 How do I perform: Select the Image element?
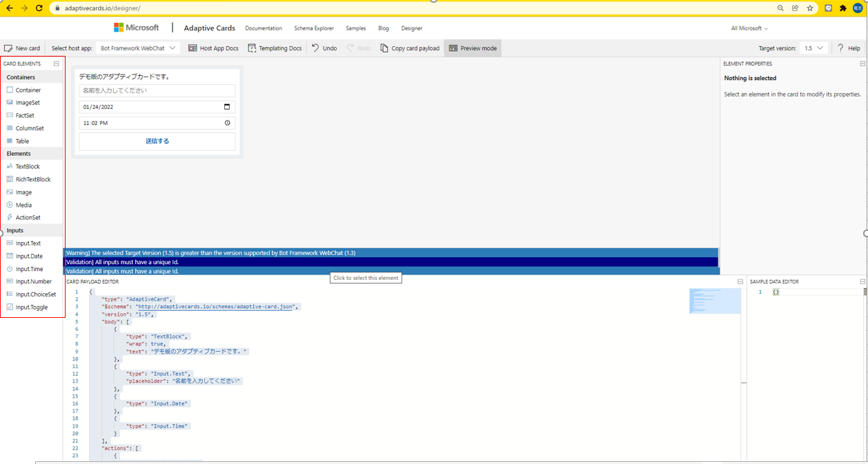tap(19, 192)
